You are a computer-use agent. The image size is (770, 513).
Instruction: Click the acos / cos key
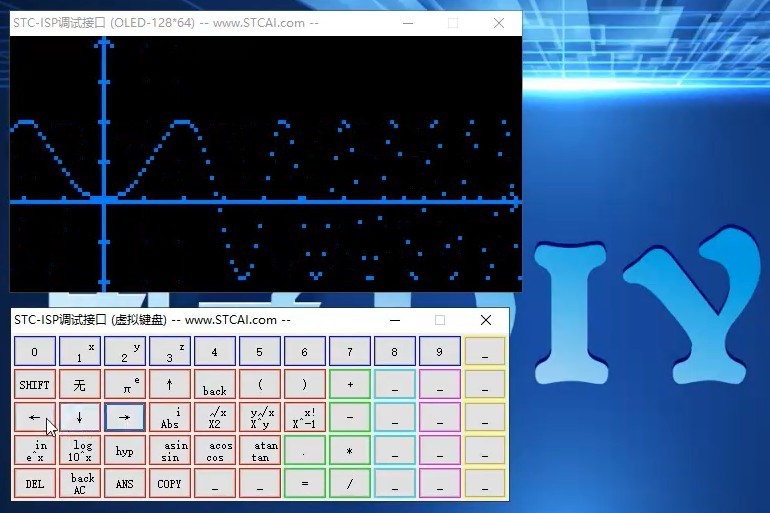click(215, 451)
